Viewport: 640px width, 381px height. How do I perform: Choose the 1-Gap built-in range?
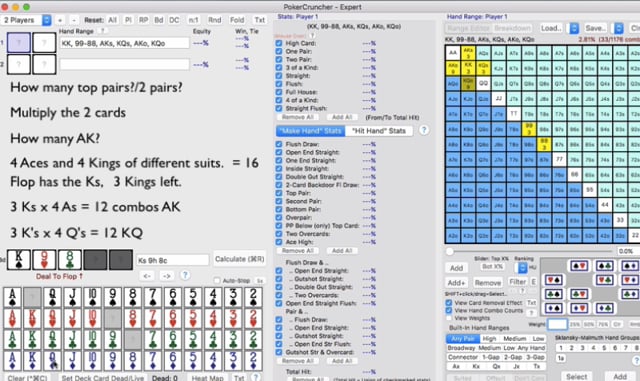[x=491, y=357]
